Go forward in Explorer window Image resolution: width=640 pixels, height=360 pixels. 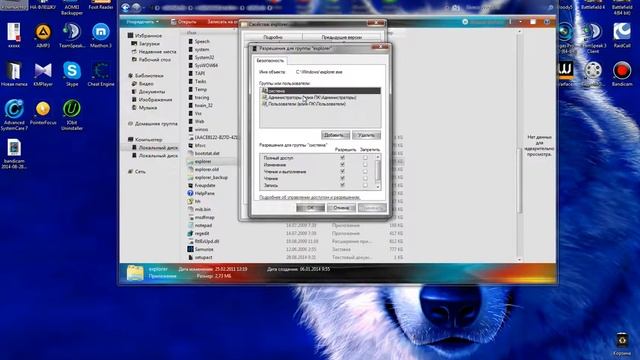click(x=136, y=8)
